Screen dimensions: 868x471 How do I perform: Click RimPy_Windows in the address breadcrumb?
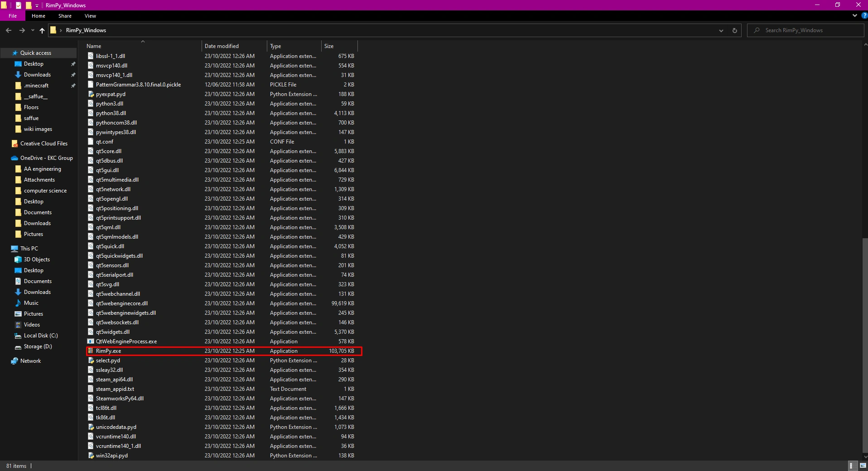click(x=86, y=30)
